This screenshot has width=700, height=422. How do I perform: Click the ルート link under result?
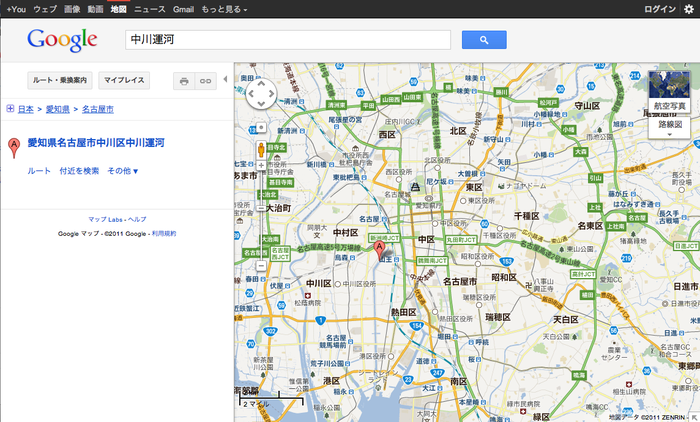39,171
